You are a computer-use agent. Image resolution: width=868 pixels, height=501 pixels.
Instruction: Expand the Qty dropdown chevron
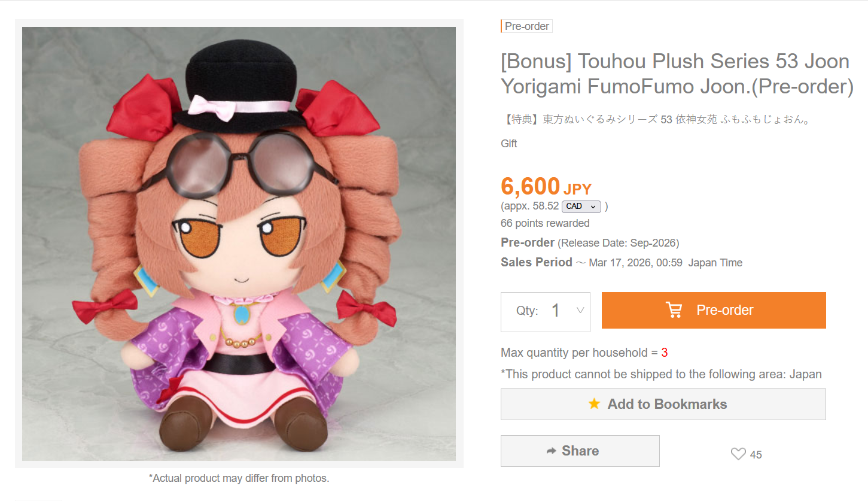[x=580, y=311]
